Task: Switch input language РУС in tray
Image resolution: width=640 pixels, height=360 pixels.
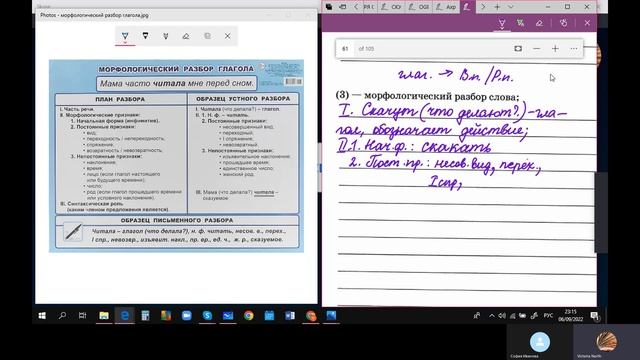Action: [x=549, y=316]
